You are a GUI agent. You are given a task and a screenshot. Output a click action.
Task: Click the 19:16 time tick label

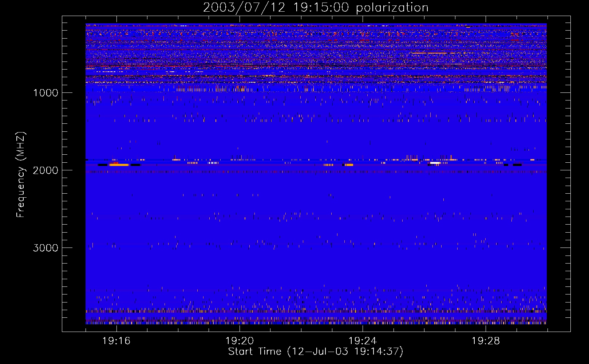pos(116,341)
